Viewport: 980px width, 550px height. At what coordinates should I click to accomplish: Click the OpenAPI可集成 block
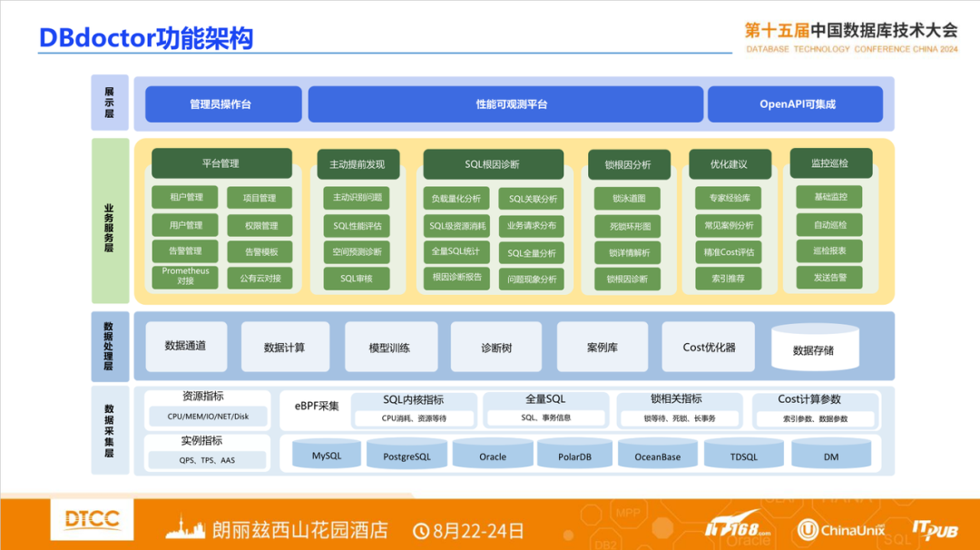pos(796,104)
